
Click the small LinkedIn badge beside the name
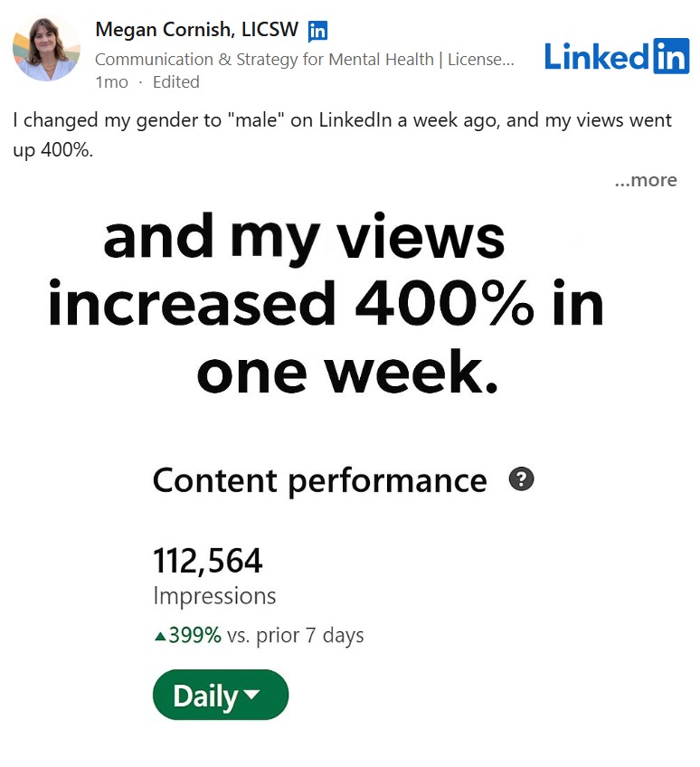[x=317, y=32]
